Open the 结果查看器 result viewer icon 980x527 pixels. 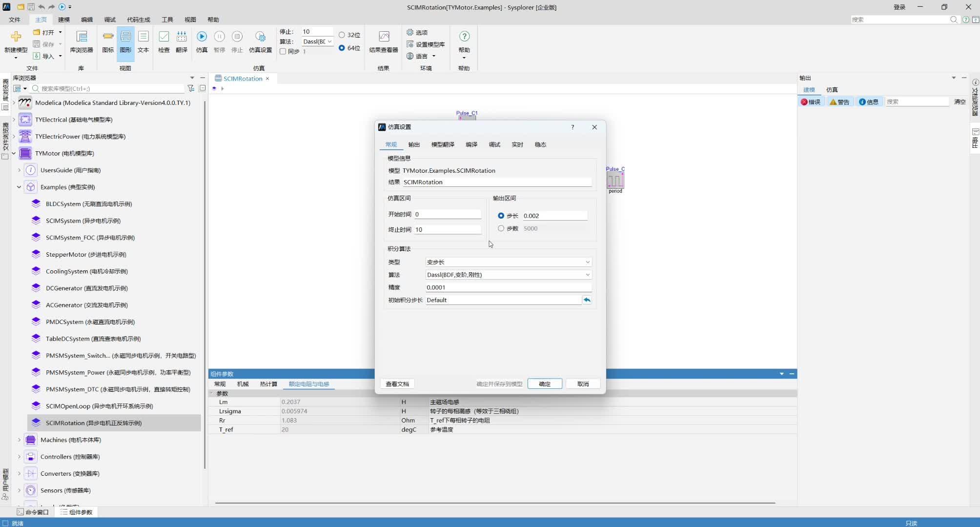click(x=384, y=37)
